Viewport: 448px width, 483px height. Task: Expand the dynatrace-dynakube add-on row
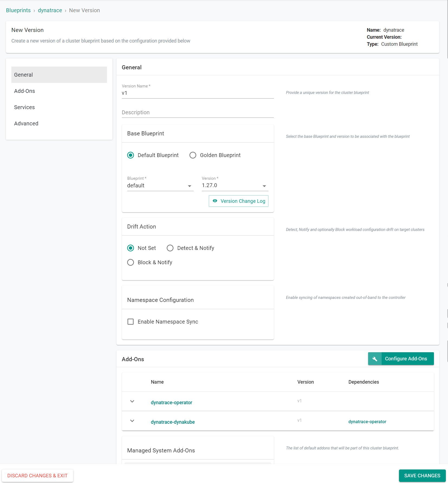pos(132,421)
